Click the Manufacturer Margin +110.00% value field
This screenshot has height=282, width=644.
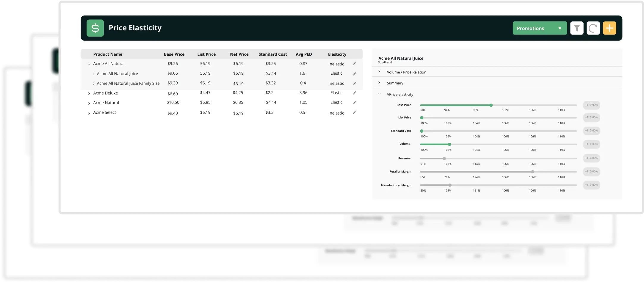tap(591, 185)
